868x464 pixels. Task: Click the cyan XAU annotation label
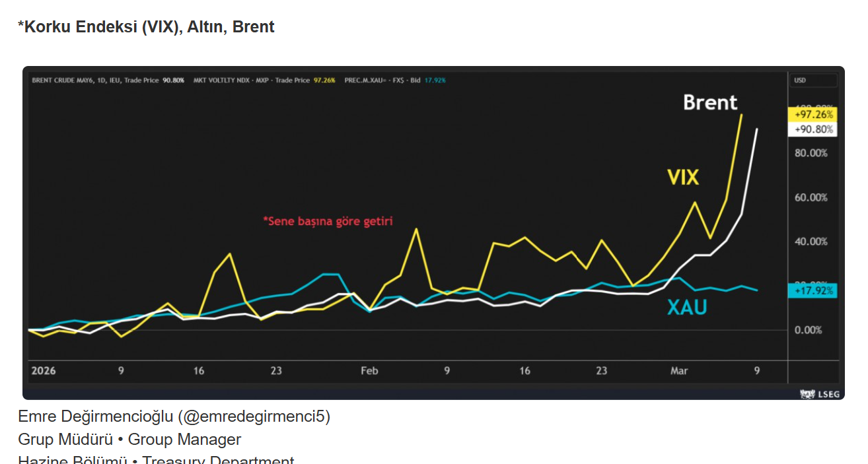686,307
